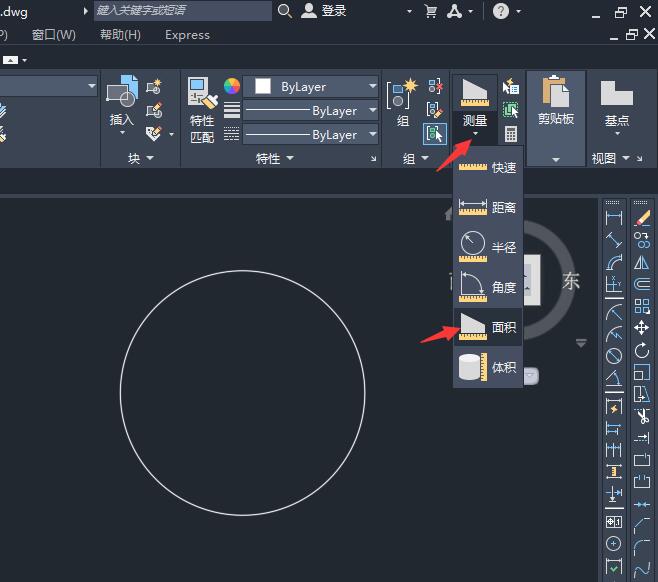The height and width of the screenshot is (582, 658).
Task: Click the Block Editor icon
Action: (x=154, y=110)
